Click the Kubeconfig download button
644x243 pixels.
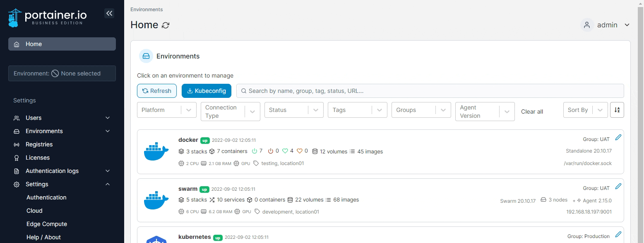(207, 91)
